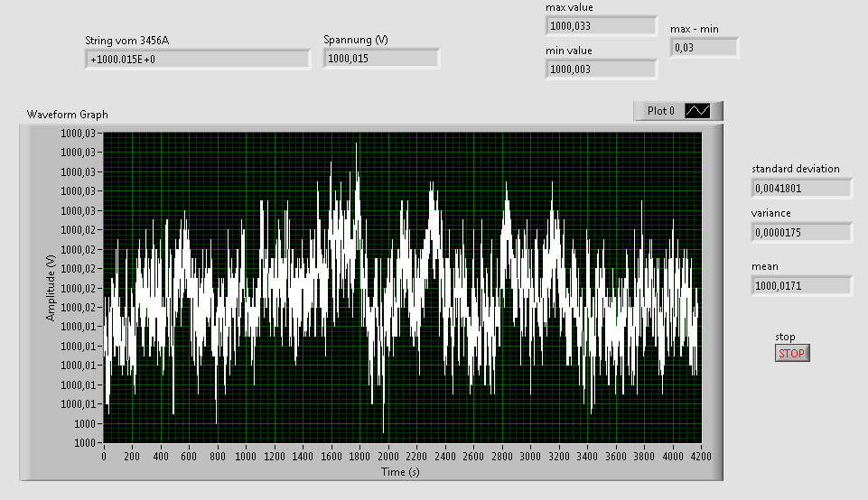Click the 1000 tick label on time axis
Viewport: 868px width, 500px height.
click(x=246, y=457)
